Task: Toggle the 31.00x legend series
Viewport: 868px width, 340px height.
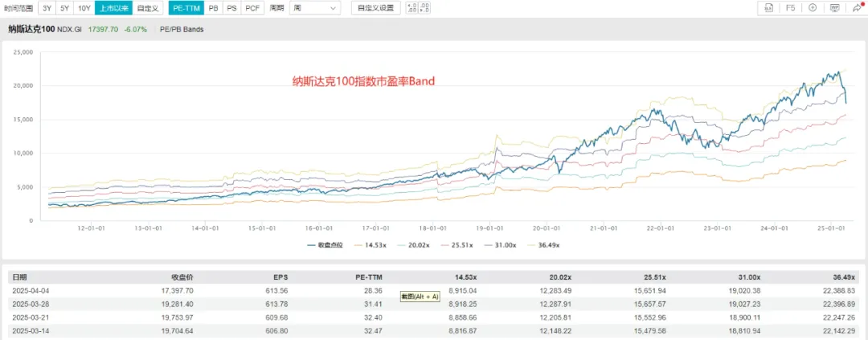Action: 499,244
